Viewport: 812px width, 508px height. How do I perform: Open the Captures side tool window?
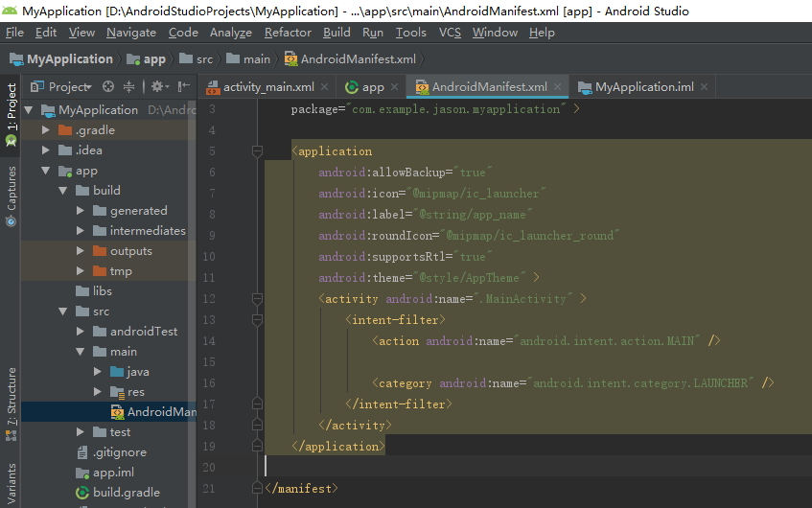click(11, 196)
